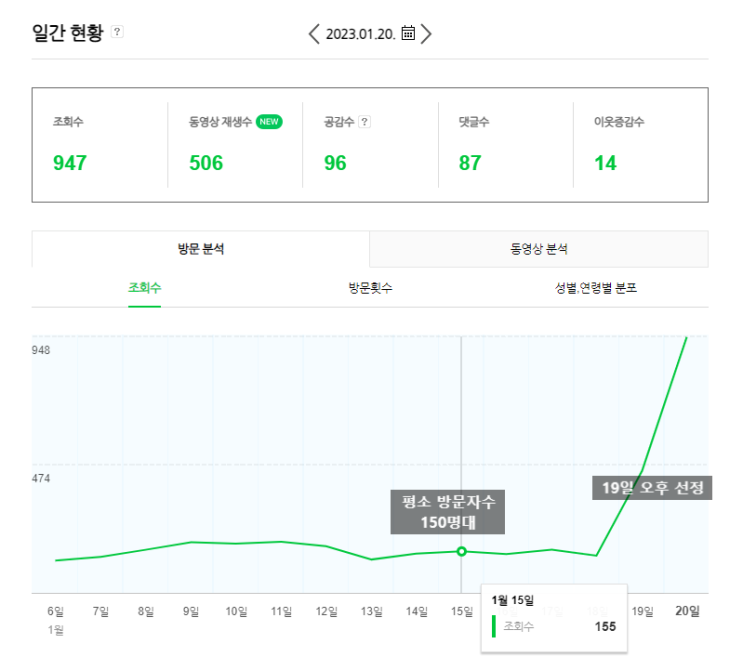This screenshot has width=743, height=657.
Task: Click the 2023.01.20. date text
Action: [x=361, y=34]
